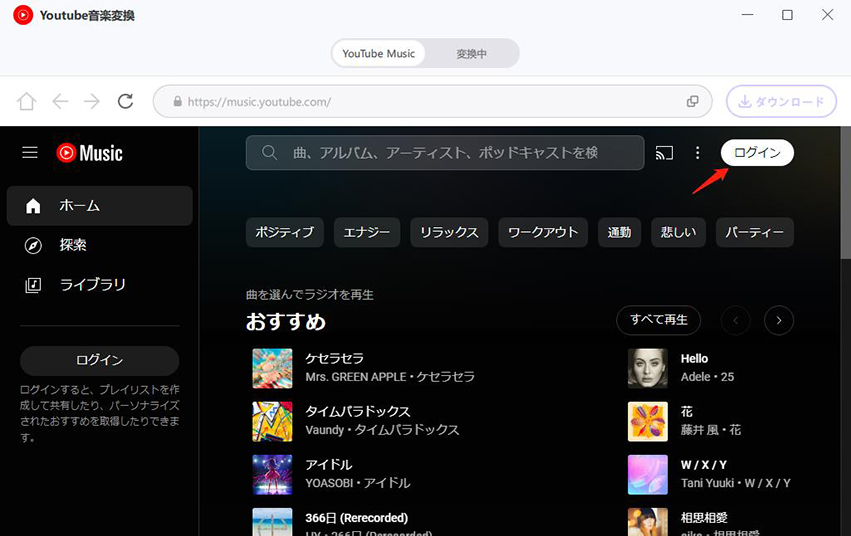
Task: Click the 366日 (Rerecorded) song title
Action: click(357, 518)
